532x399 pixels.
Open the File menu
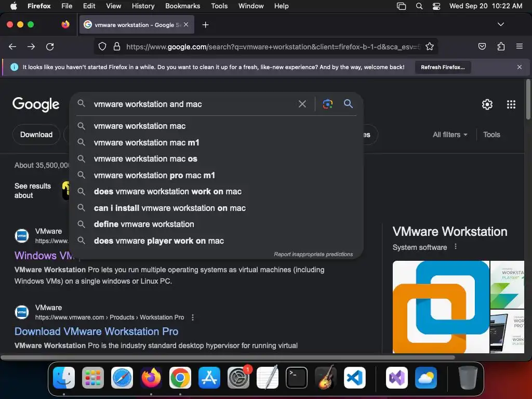(x=67, y=6)
